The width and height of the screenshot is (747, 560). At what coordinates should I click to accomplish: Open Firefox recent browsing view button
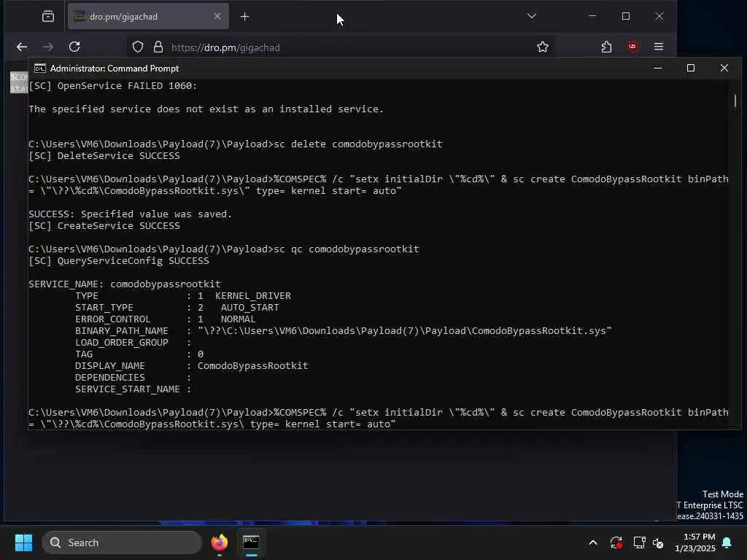click(x=48, y=17)
